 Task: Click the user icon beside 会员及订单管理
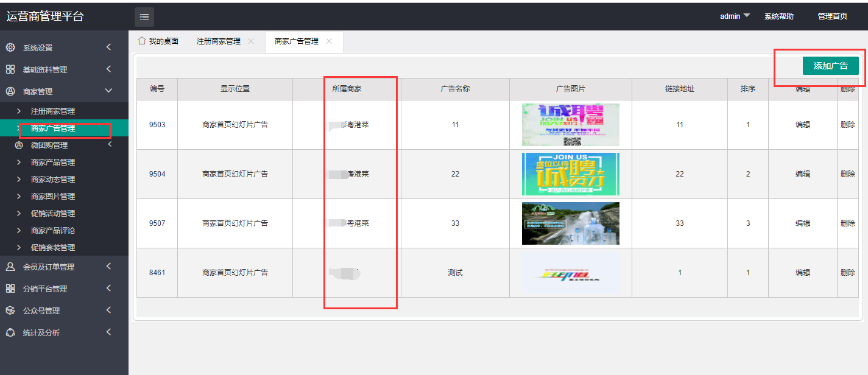(x=10, y=267)
